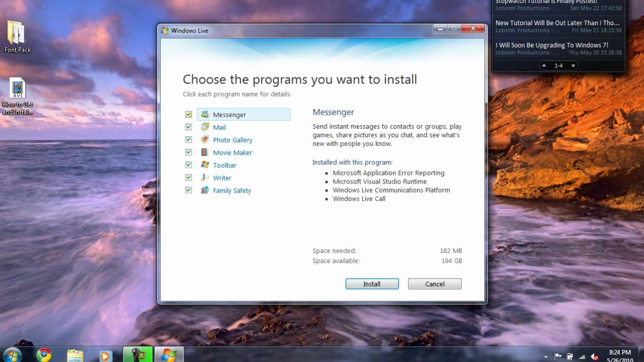The height and width of the screenshot is (362, 644).
Task: Click 'Click each program name for details.' text
Action: point(237,94)
